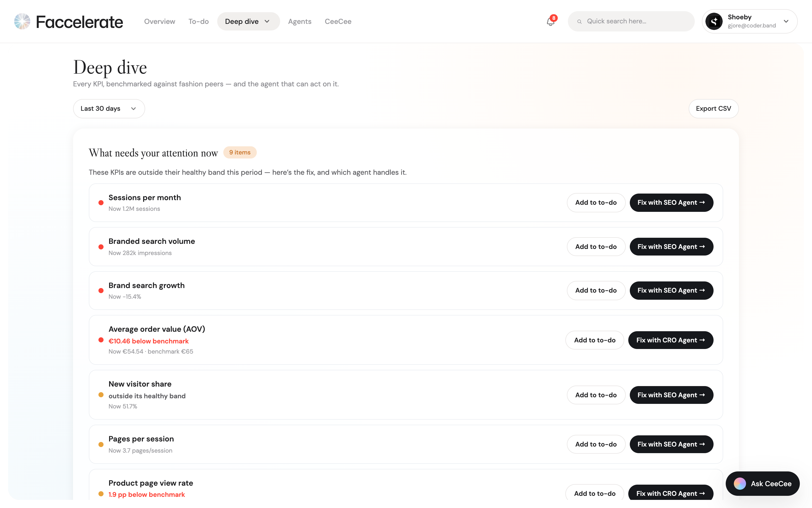The image size is (812, 508).
Task: Open the Last 30 days period dropdown
Action: click(x=109, y=108)
